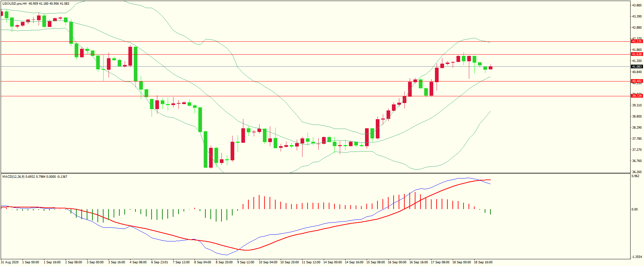Click the black 41.083 current price label
The width and height of the screenshot is (644, 266).
[637, 67]
